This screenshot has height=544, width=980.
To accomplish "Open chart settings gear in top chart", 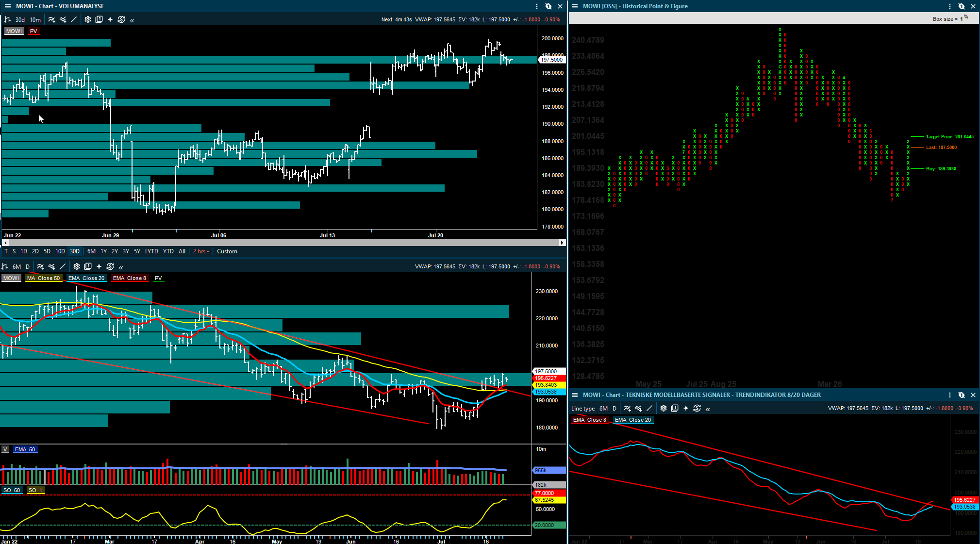I will [x=88, y=19].
